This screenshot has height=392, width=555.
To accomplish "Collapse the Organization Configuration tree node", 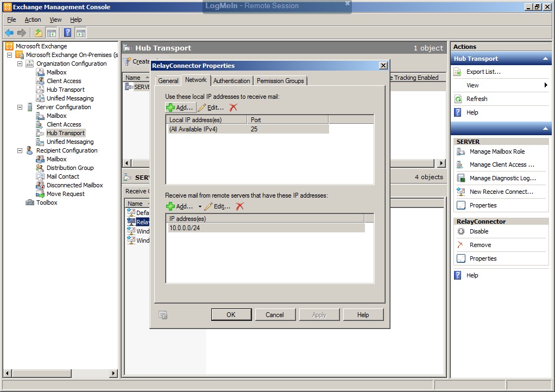I will click(20, 64).
